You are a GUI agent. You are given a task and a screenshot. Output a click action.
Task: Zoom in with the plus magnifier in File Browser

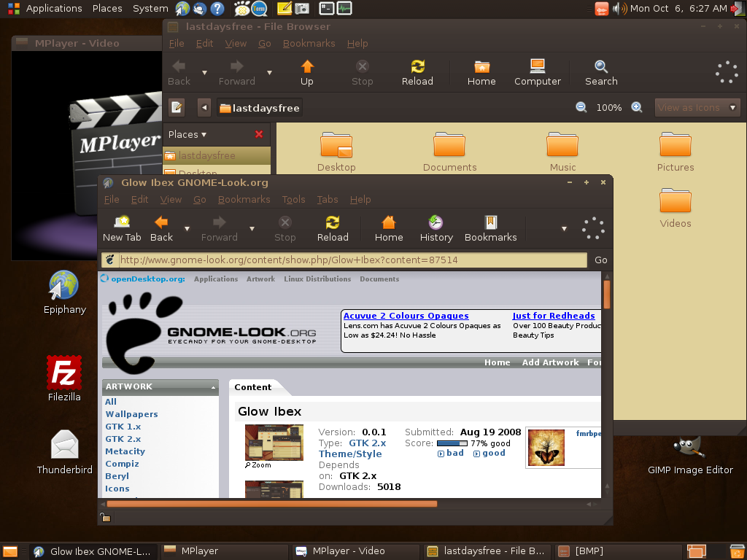click(636, 107)
